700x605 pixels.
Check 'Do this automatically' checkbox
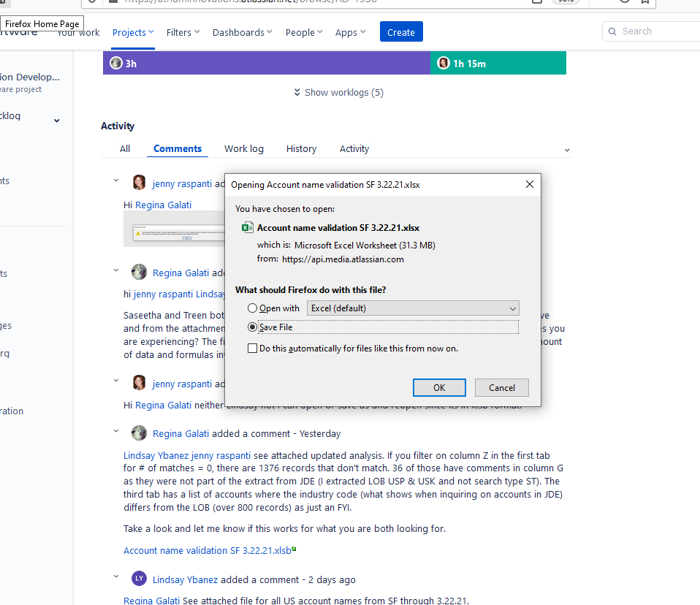coord(252,349)
